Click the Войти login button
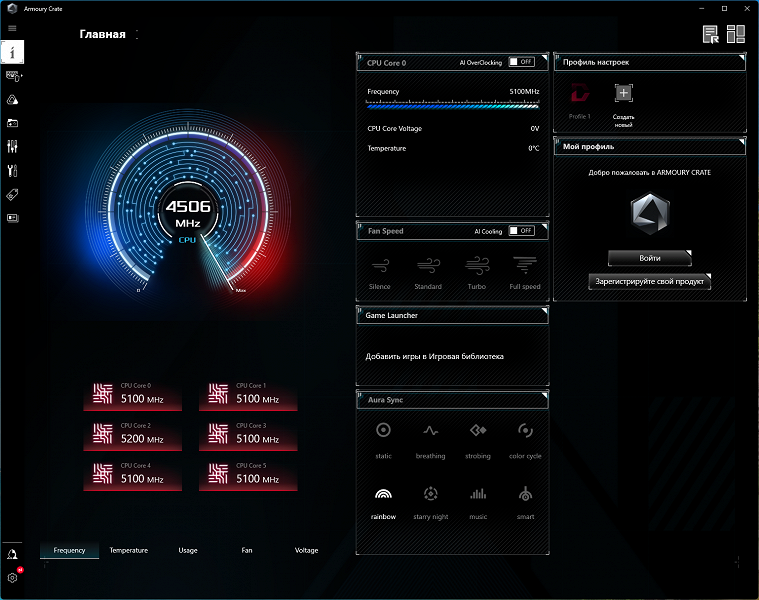Image resolution: width=759 pixels, height=600 pixels. pos(650,258)
